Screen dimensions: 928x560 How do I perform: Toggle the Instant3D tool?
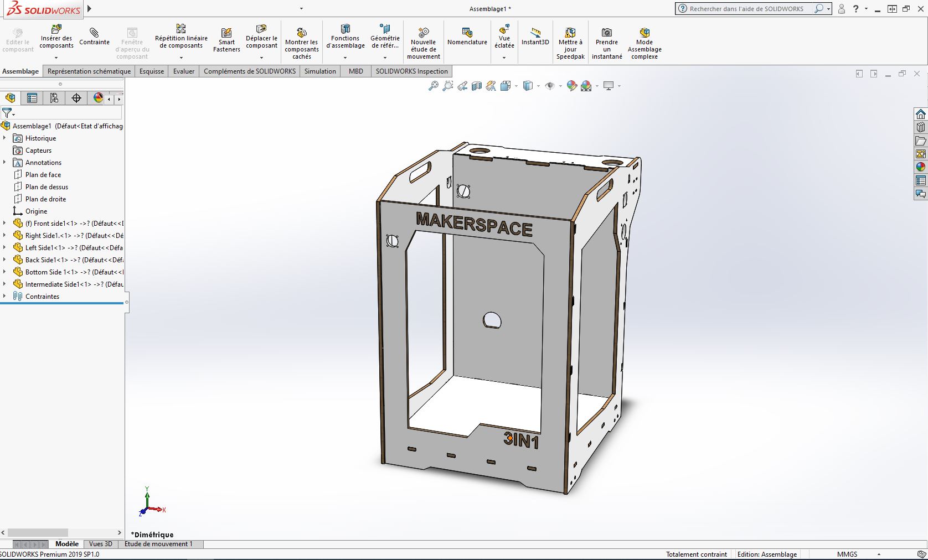tap(535, 37)
